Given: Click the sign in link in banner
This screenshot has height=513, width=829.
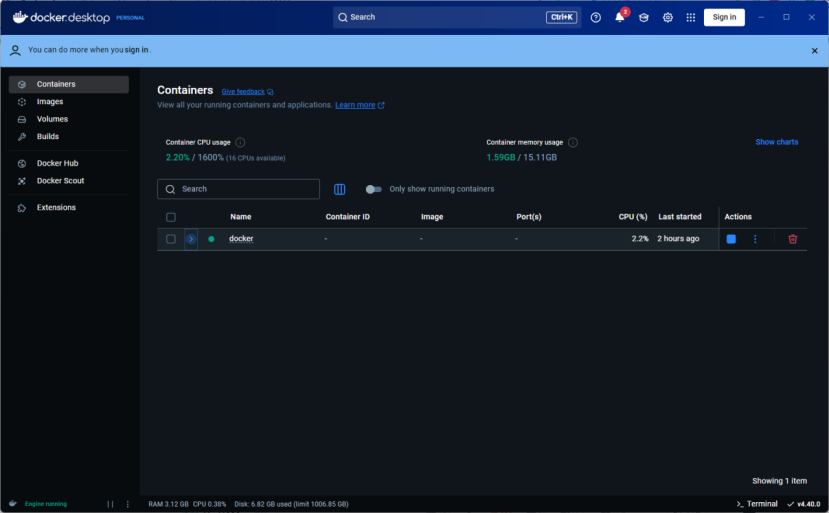Looking at the screenshot, I should coord(136,50).
